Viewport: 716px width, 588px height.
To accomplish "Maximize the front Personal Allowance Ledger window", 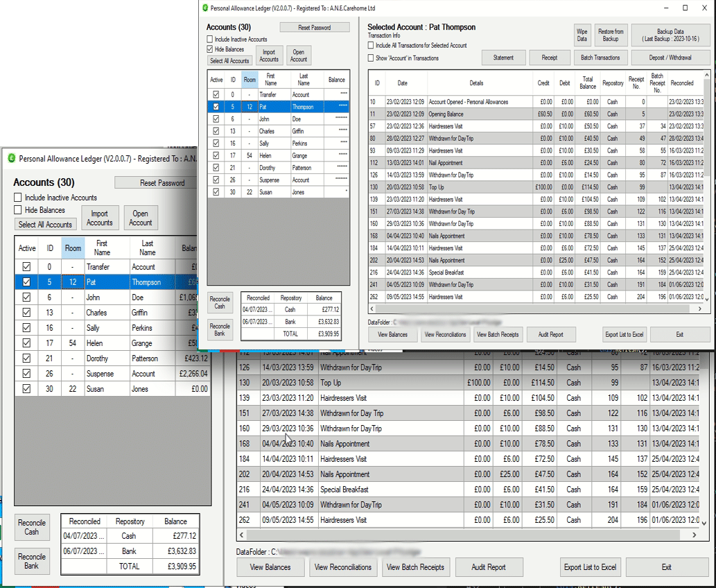I will 685,8.
